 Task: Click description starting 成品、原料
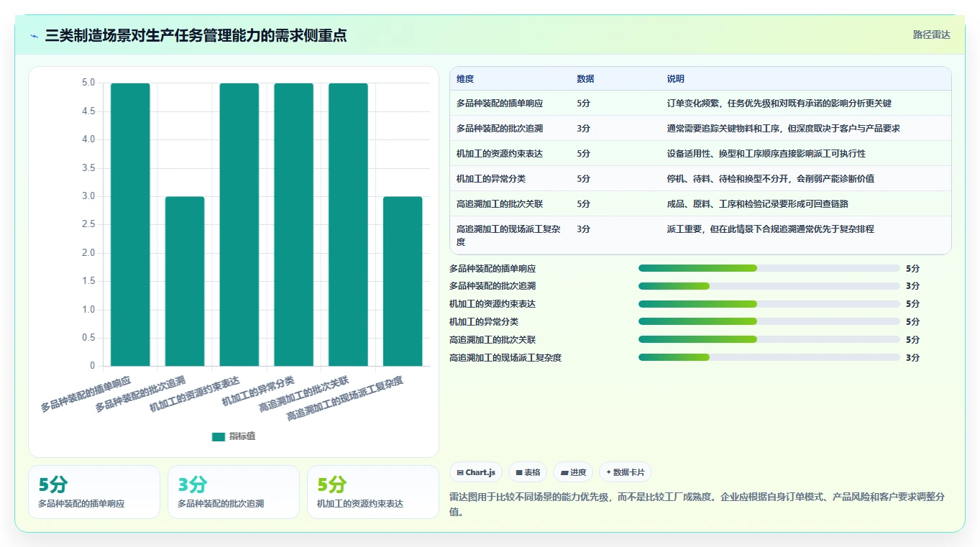point(758,204)
